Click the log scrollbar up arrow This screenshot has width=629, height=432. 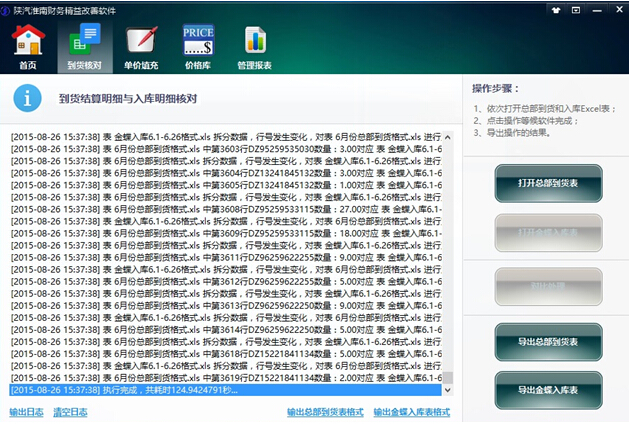click(448, 135)
